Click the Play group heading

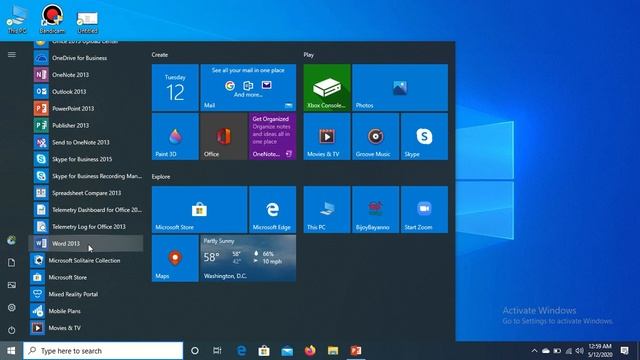click(x=309, y=55)
